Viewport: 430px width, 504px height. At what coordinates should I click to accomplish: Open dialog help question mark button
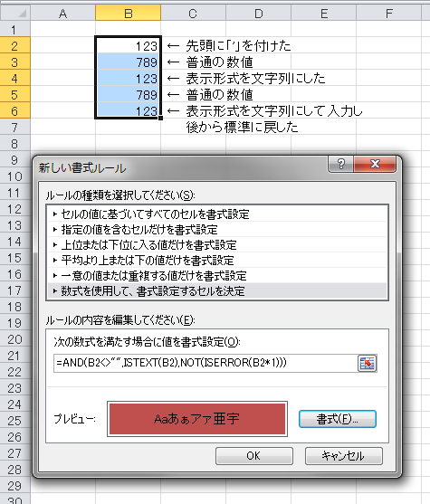pos(340,164)
